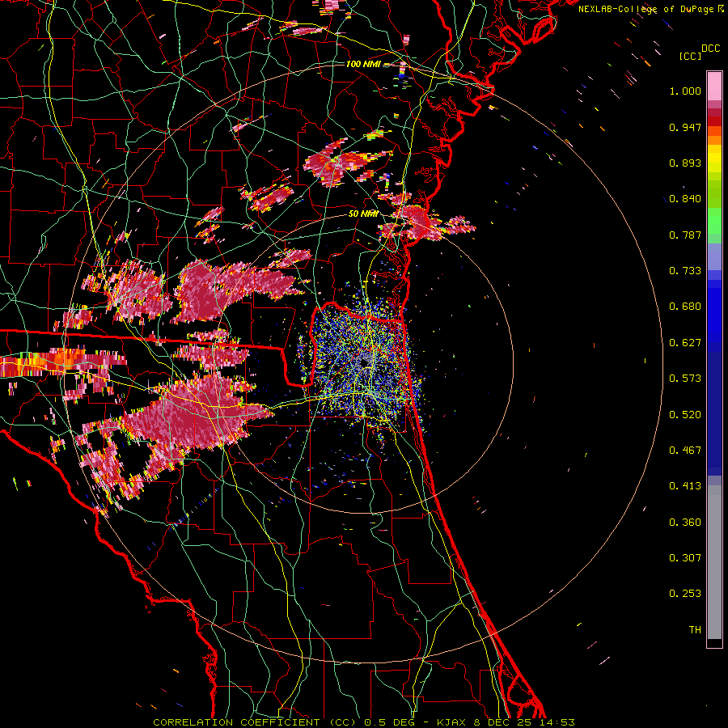Click the Correlation Coefficient product title caption
This screenshot has height=728, width=728.
[x=363, y=722]
